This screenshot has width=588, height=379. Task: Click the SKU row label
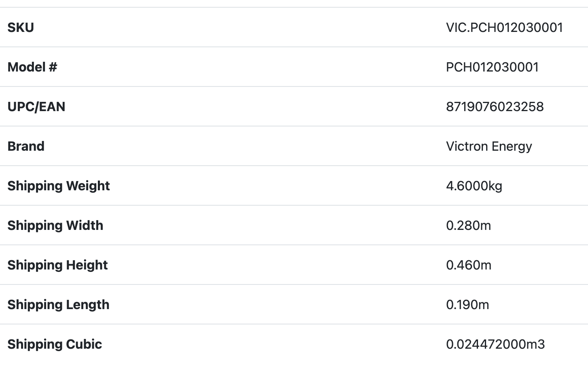click(x=21, y=27)
